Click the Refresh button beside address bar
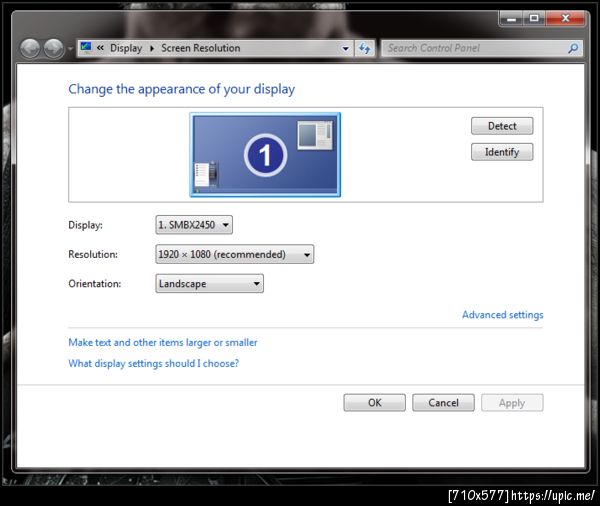The width and height of the screenshot is (600, 506). [364, 49]
